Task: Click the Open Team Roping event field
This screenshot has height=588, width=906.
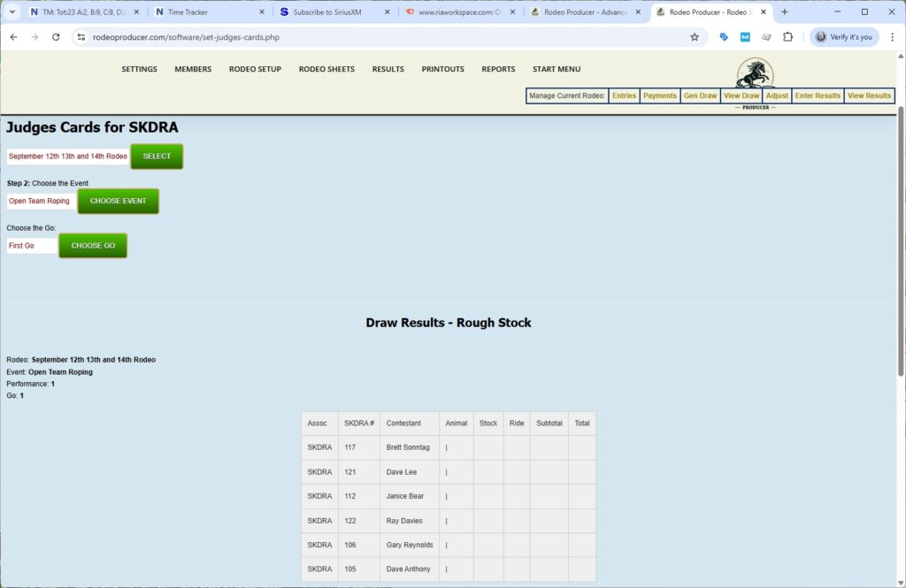Action: (x=41, y=201)
